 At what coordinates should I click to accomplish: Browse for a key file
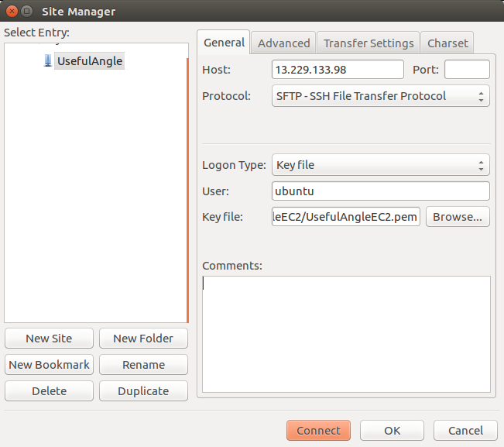(457, 217)
